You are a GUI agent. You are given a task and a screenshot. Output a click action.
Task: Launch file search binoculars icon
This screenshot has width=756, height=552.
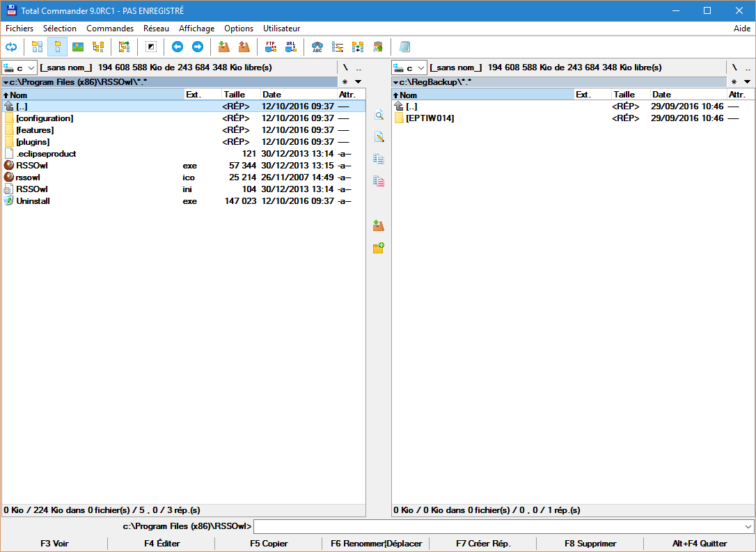point(317,47)
